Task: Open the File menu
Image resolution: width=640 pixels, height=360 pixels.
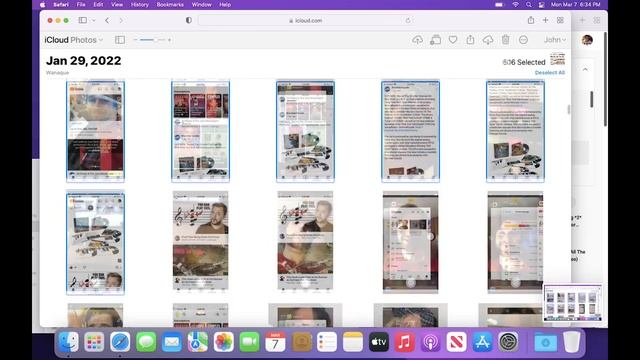Action: [x=81, y=4]
